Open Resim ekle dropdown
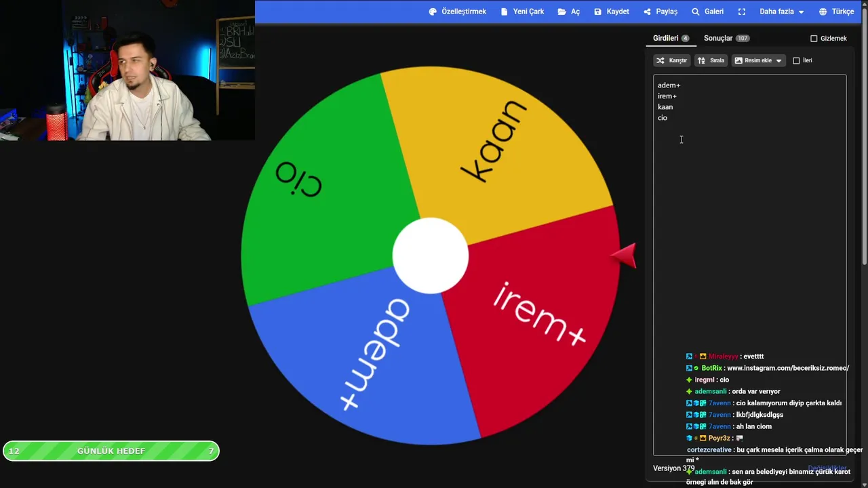This screenshot has width=868, height=488. pyautogui.click(x=758, y=60)
